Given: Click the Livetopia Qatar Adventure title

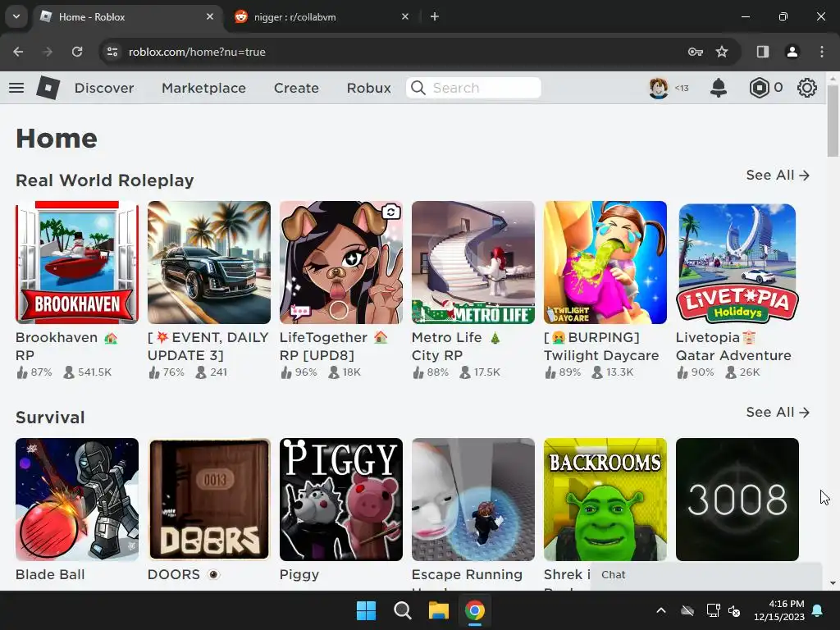Looking at the screenshot, I should [x=733, y=346].
